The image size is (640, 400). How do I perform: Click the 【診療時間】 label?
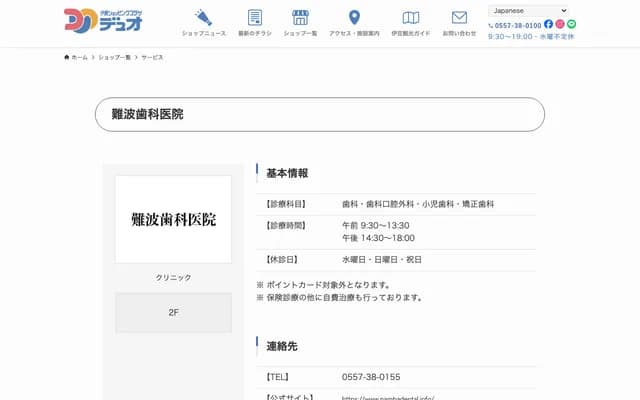click(286, 225)
